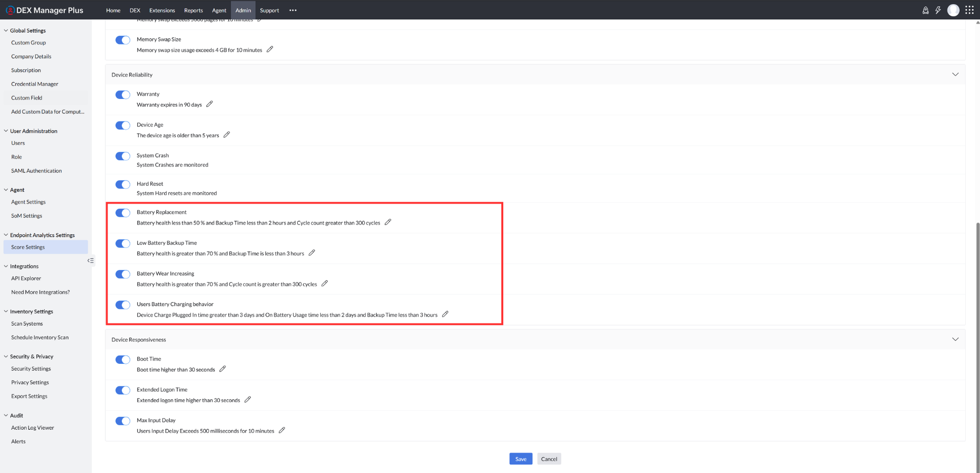Toggle the Boot Time switch
Screen dimensions: 980x473
123,360
